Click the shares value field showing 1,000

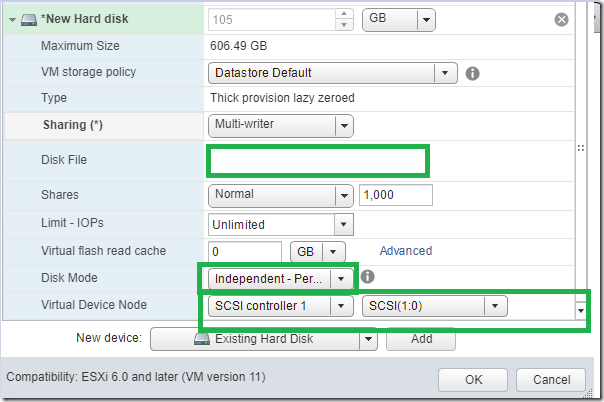pyautogui.click(x=396, y=195)
